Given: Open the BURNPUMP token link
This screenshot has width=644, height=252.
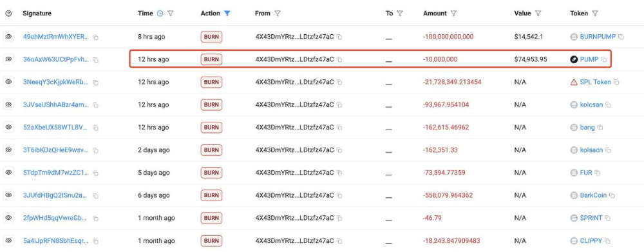Looking at the screenshot, I should pyautogui.click(x=598, y=37).
